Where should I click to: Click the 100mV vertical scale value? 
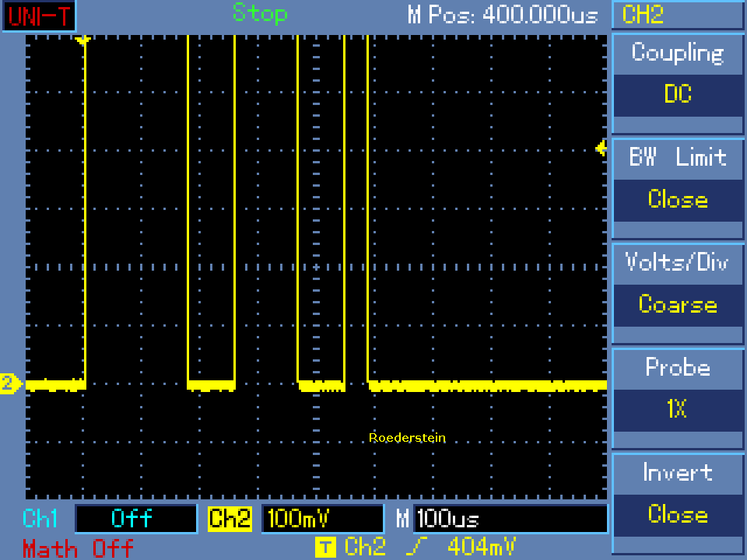(x=323, y=519)
